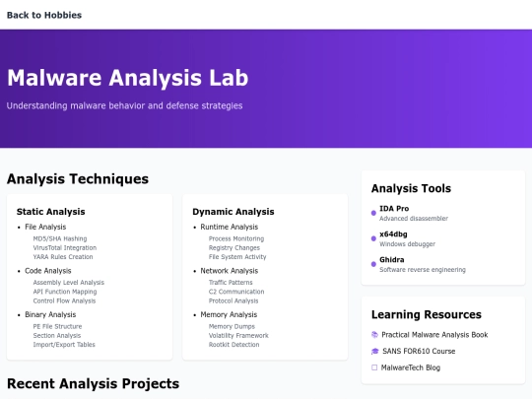Click the Static Analysis card heading
This screenshot has height=399, width=532.
(50, 212)
